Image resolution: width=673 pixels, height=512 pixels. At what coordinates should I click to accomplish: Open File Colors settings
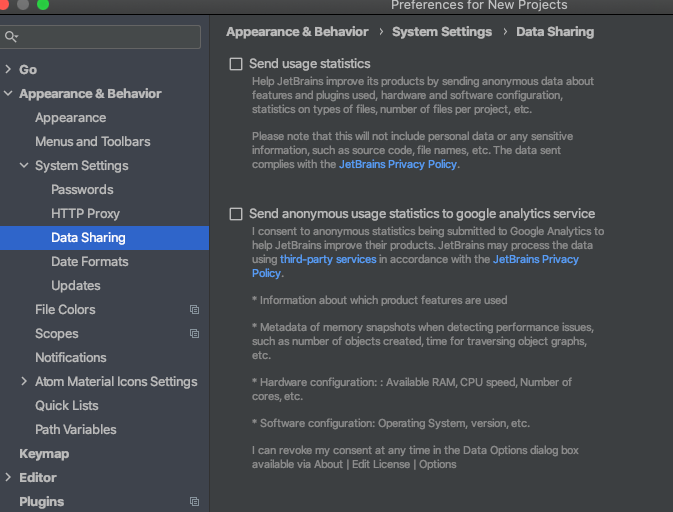click(65, 309)
